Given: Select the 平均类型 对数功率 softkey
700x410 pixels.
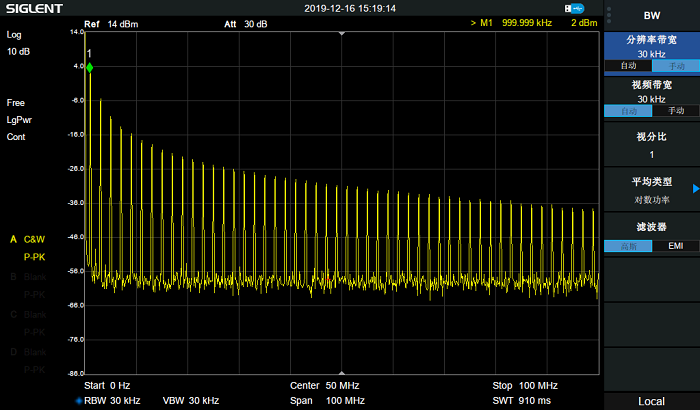Looking at the screenshot, I should (652, 190).
